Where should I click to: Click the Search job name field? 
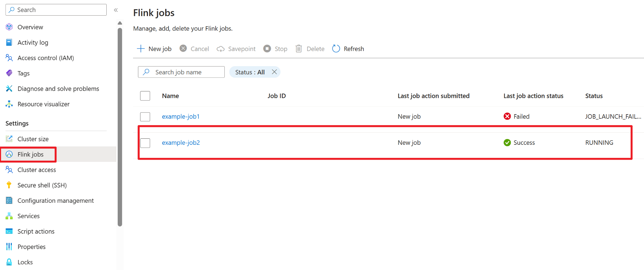click(185, 72)
